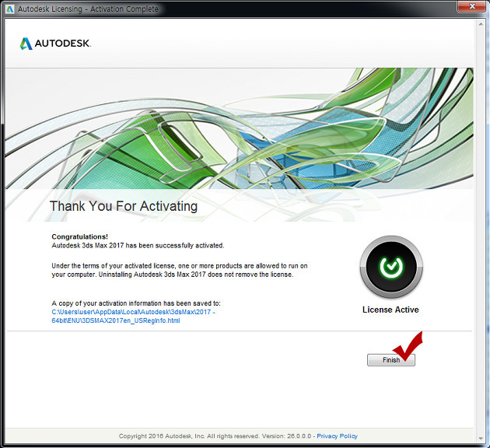Click the scrollbar down arrow
The height and width of the screenshot is (448, 490).
[x=481, y=439]
